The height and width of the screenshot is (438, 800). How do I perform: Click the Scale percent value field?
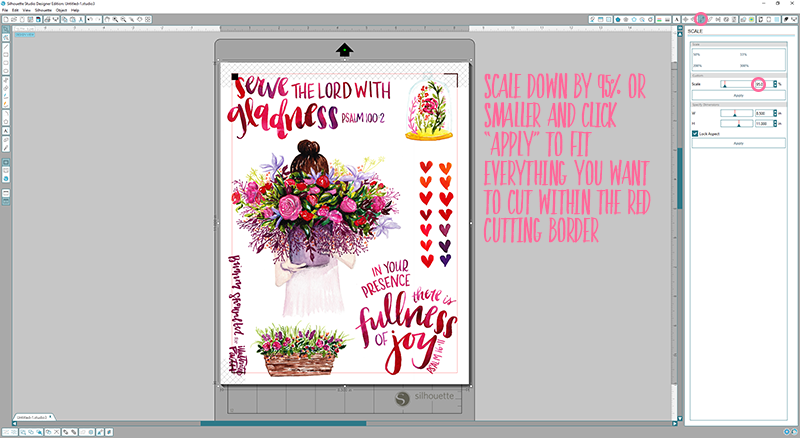point(763,84)
